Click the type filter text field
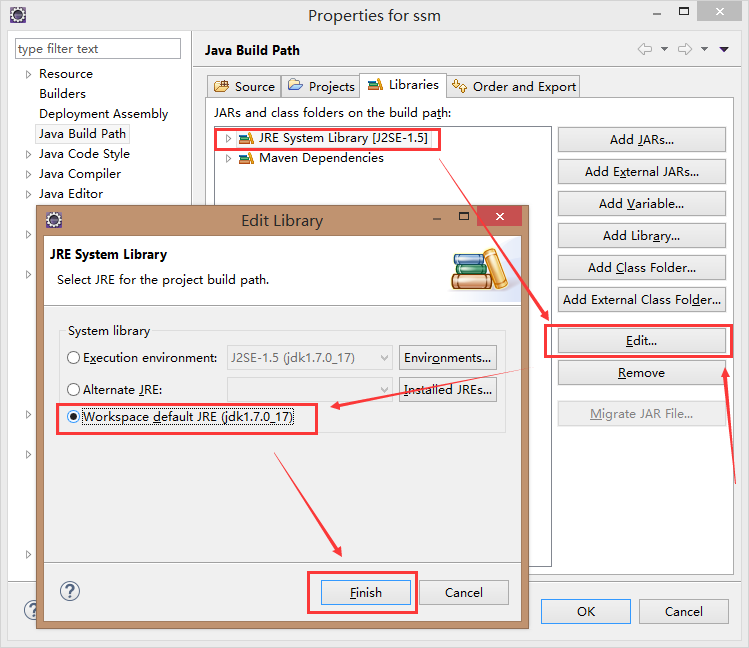The width and height of the screenshot is (749, 648). [x=98, y=49]
